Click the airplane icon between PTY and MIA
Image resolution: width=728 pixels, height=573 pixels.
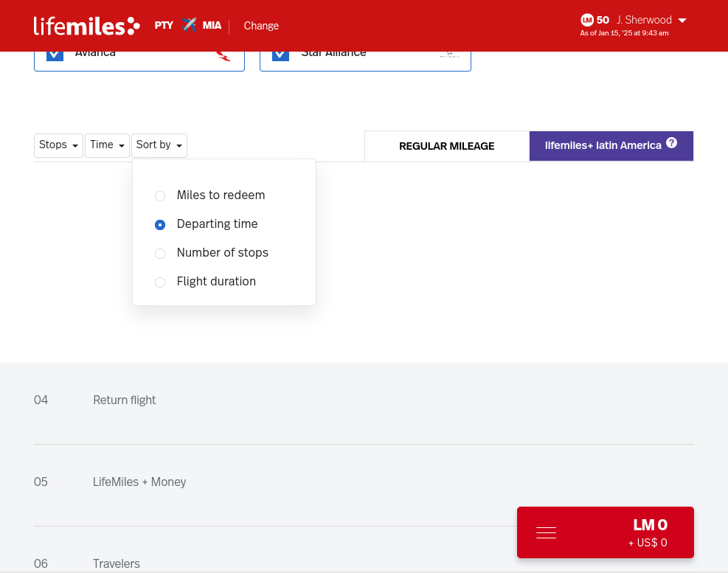189,24
